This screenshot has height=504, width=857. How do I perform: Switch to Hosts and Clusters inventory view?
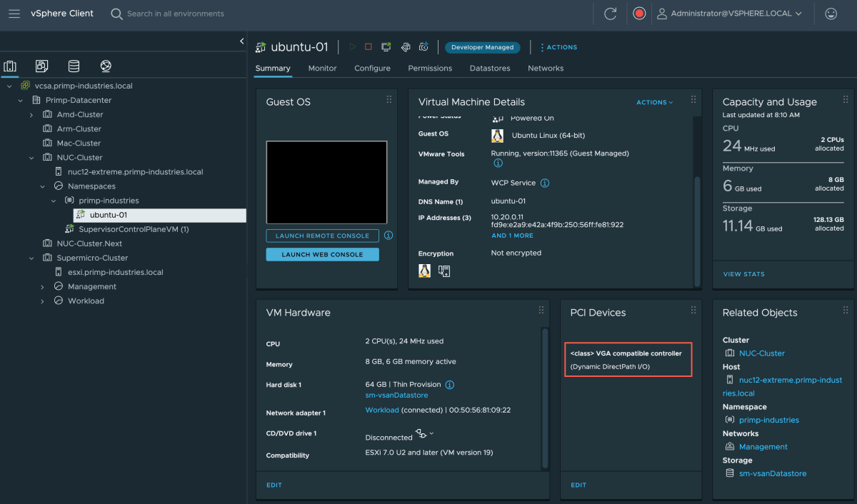[x=10, y=66]
